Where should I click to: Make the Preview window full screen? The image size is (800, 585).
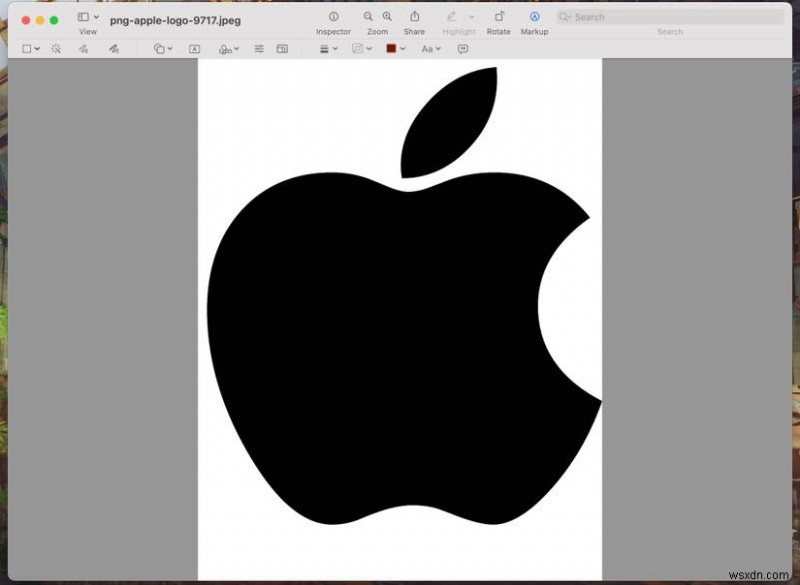click(54, 20)
